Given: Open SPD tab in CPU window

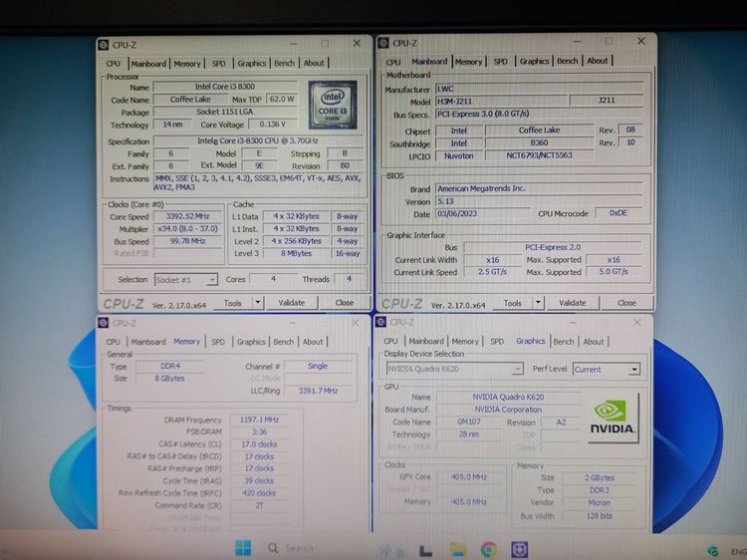Looking at the screenshot, I should (219, 64).
